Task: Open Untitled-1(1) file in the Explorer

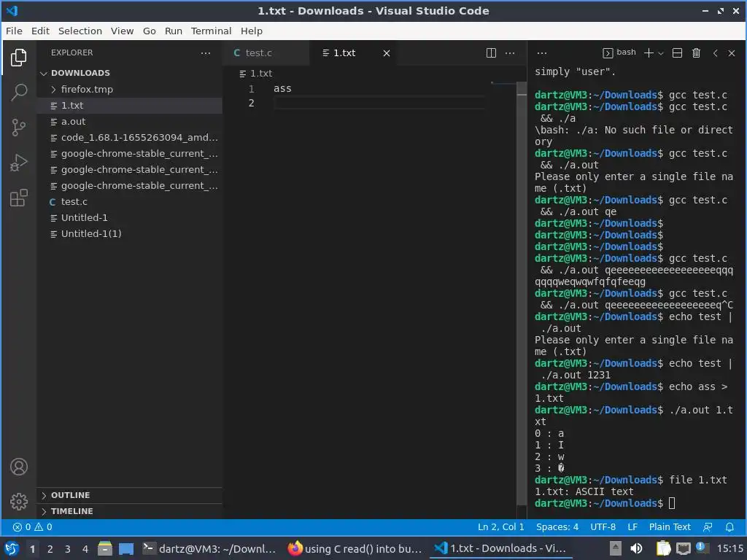Action: point(130,234)
